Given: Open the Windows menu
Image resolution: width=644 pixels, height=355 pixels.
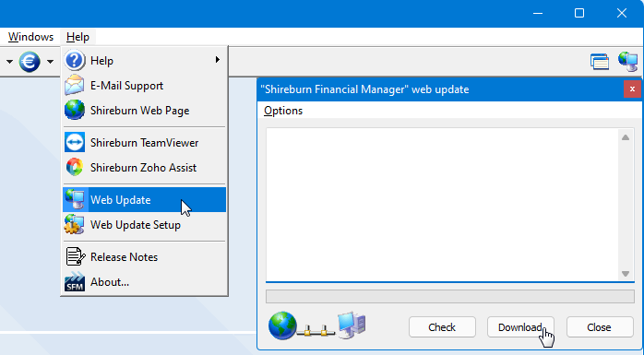Looking at the screenshot, I should [x=30, y=37].
